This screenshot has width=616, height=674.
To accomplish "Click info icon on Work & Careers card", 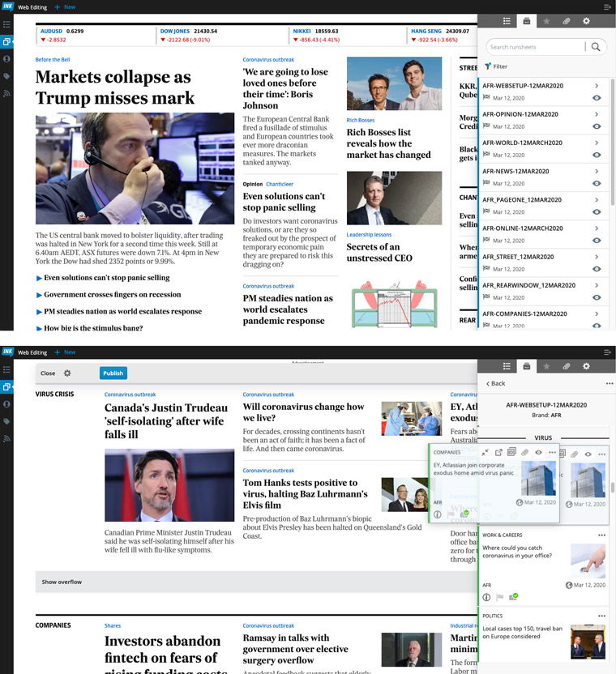I will click(x=486, y=597).
